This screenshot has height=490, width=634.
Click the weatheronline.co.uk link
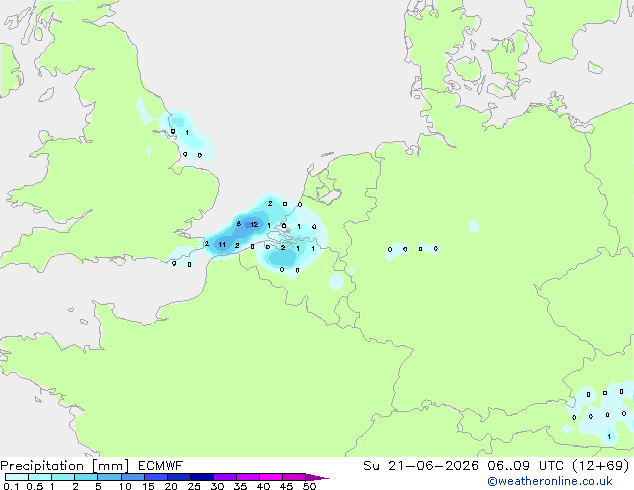[550, 482]
